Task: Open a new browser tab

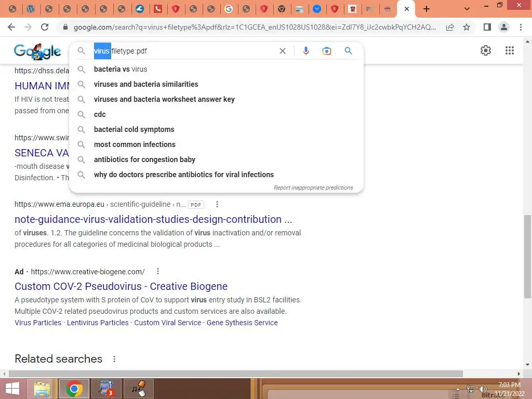Action: click(x=427, y=9)
